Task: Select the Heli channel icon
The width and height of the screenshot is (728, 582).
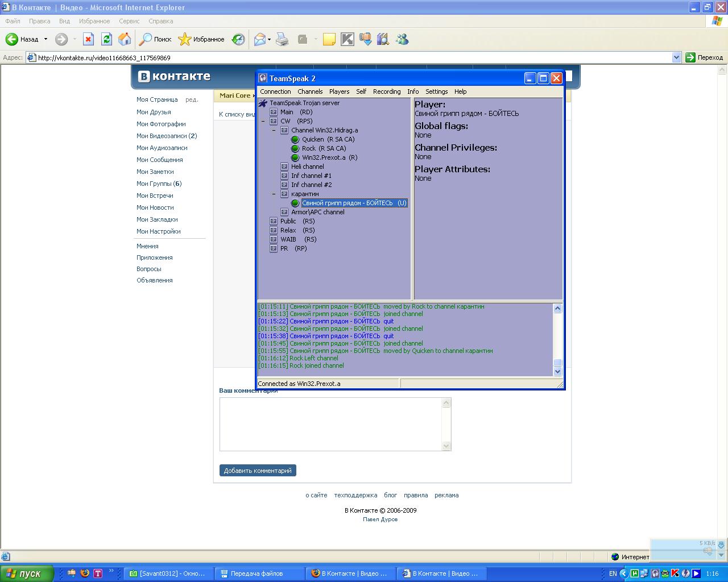Action: [x=284, y=167]
